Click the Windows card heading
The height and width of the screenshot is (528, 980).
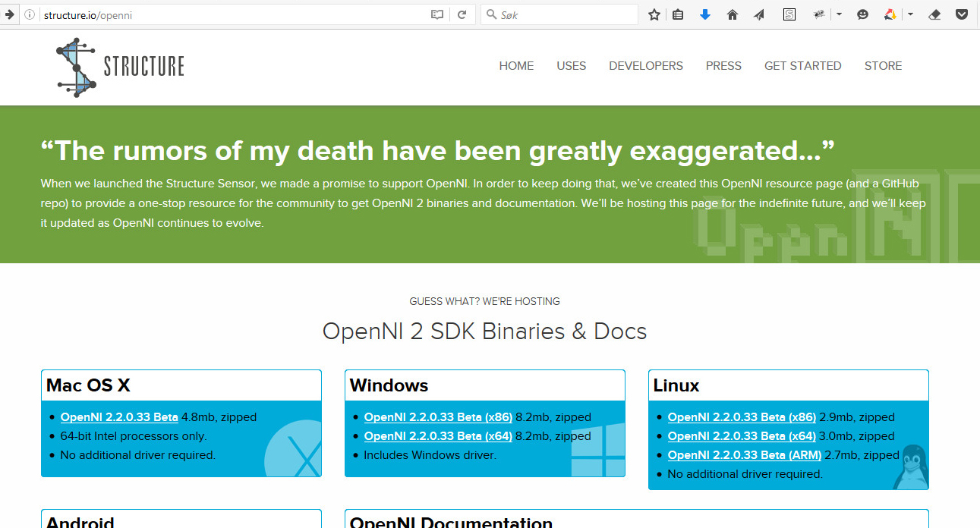(389, 385)
